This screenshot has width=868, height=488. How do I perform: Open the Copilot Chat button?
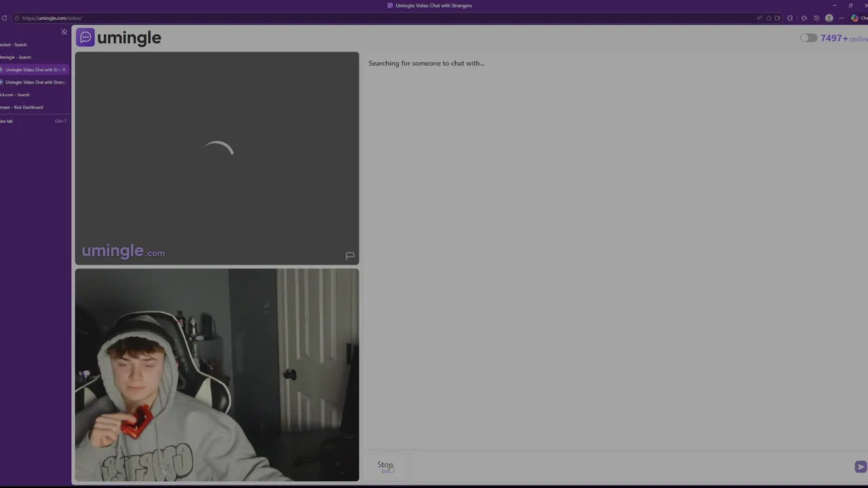[859, 18]
